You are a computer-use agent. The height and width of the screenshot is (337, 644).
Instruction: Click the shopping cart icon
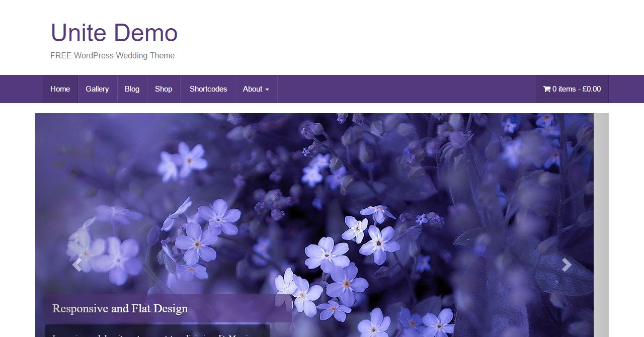tap(547, 89)
